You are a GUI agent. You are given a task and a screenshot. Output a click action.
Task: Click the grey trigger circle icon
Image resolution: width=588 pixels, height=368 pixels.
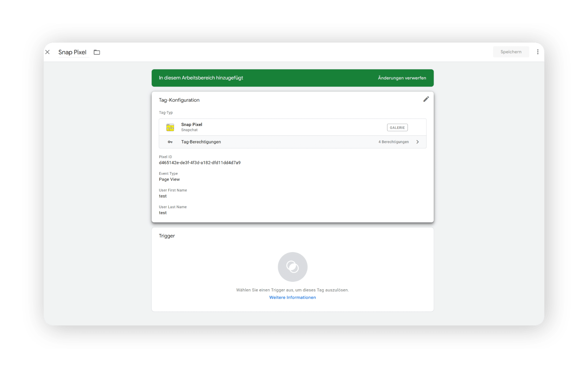[x=292, y=267]
